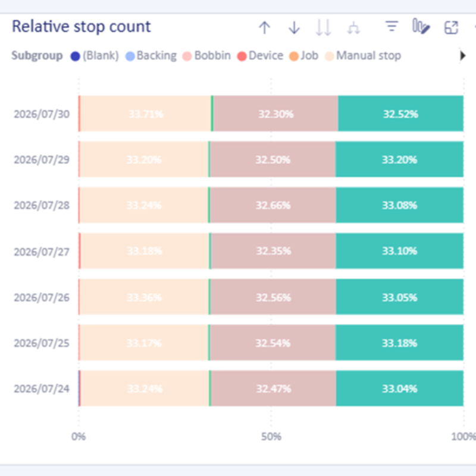Select the 2026/07/24 axis label
This screenshot has width=476, height=476.
pyautogui.click(x=42, y=389)
